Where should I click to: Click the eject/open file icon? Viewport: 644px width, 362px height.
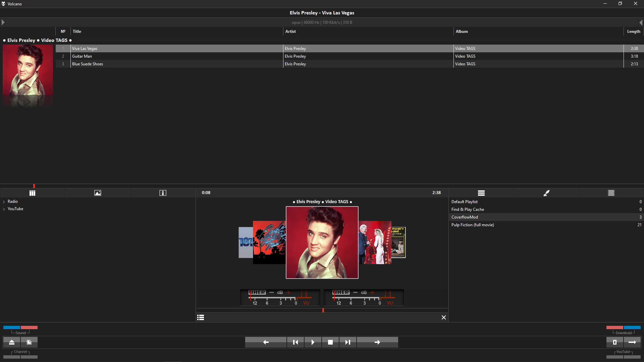pos(12,342)
